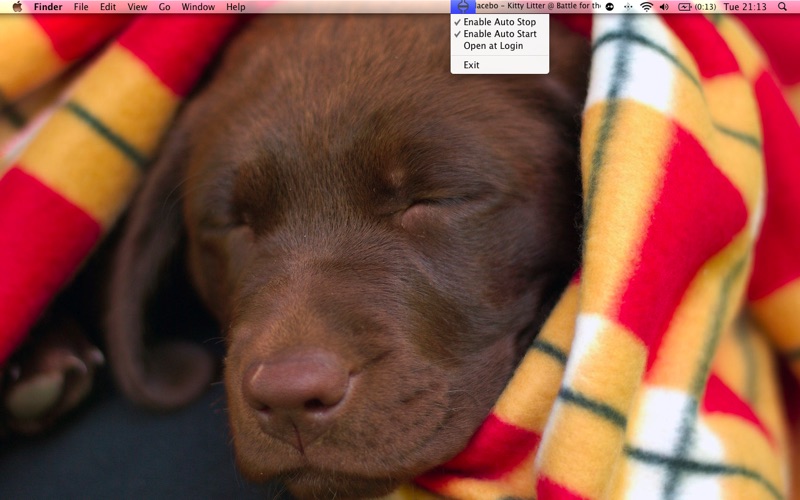800x500 pixels.
Task: Choose Exit from the dropdown menu
Action: pyautogui.click(x=471, y=65)
